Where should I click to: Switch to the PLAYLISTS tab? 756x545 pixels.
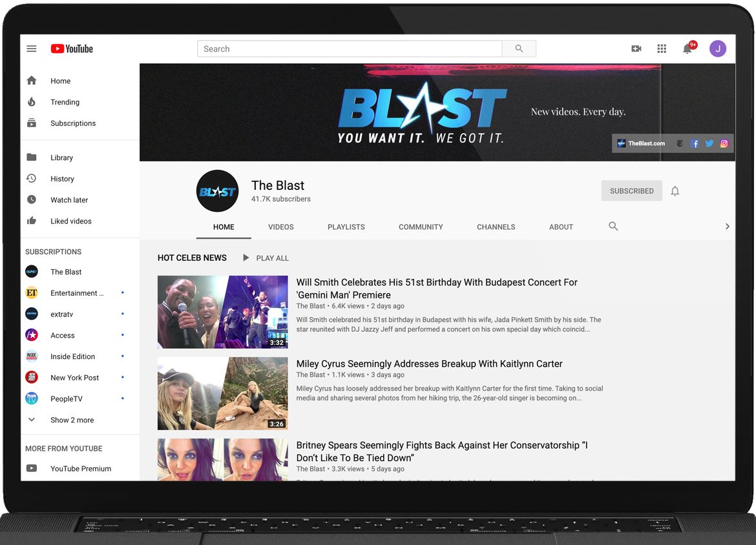tap(346, 227)
